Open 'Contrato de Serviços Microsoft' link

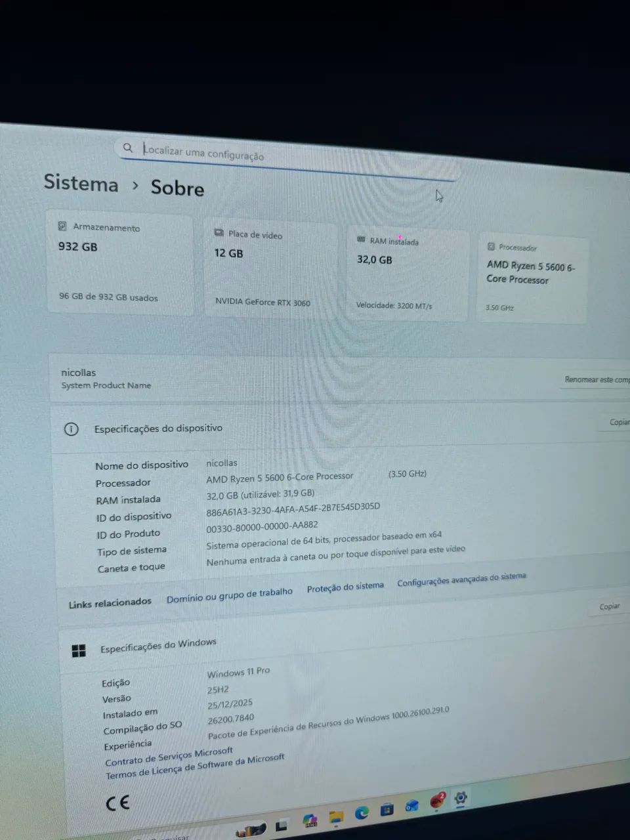coord(169,756)
